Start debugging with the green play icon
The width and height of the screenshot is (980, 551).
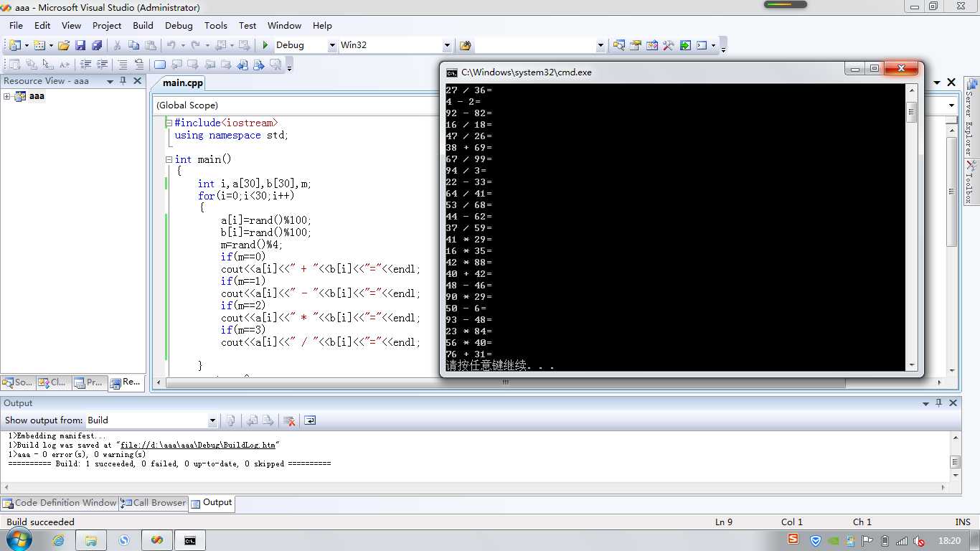pos(265,45)
